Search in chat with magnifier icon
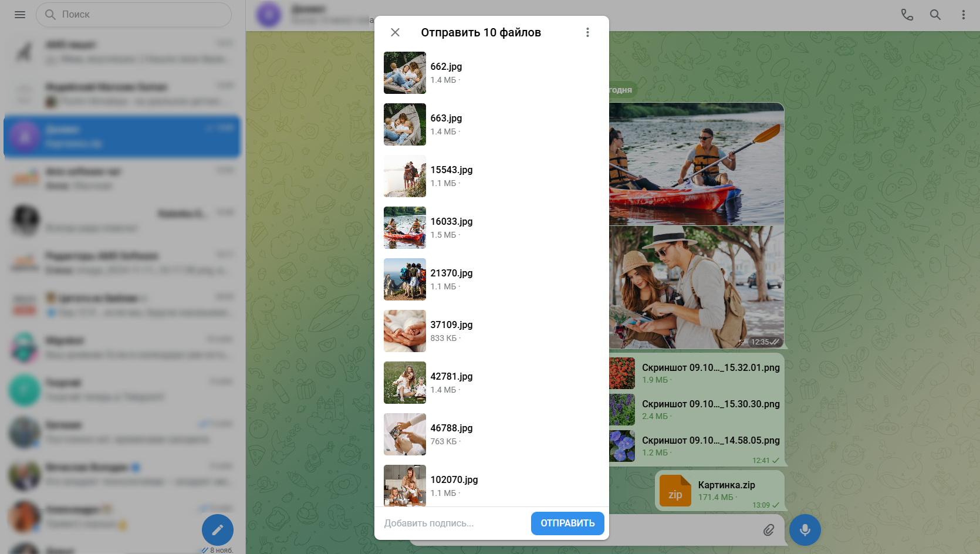The image size is (980, 554). click(935, 15)
